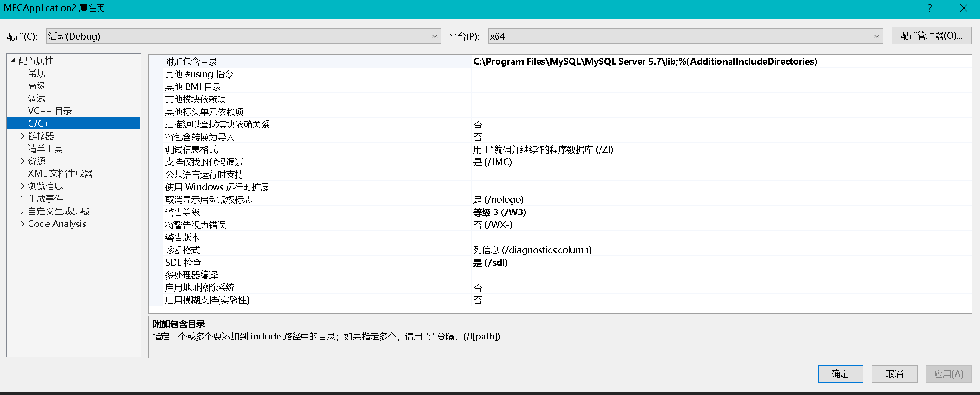Expand the C/C++ tree node arrow
Image resolution: width=980 pixels, height=395 pixels.
[x=22, y=124]
